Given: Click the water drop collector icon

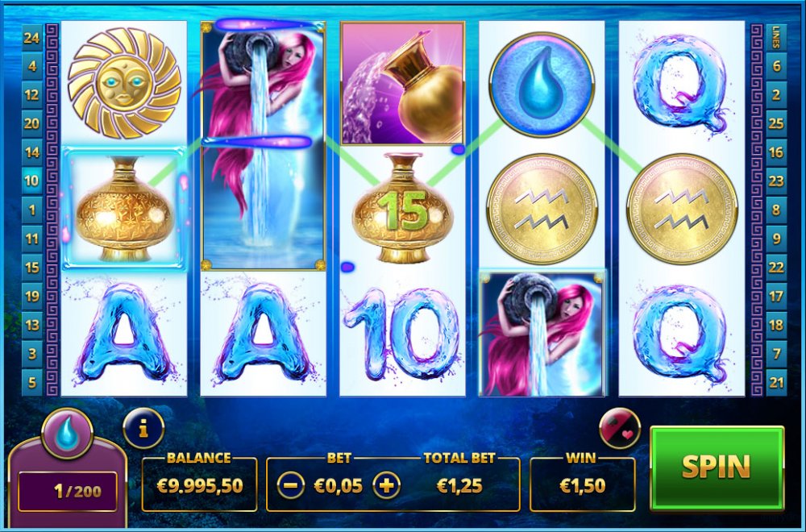Looking at the screenshot, I should [68, 434].
